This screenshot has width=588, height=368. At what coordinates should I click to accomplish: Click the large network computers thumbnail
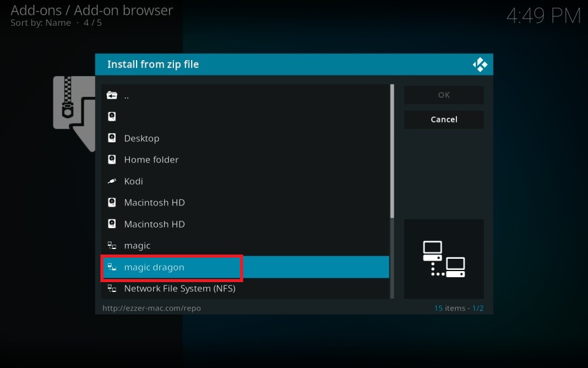444,259
